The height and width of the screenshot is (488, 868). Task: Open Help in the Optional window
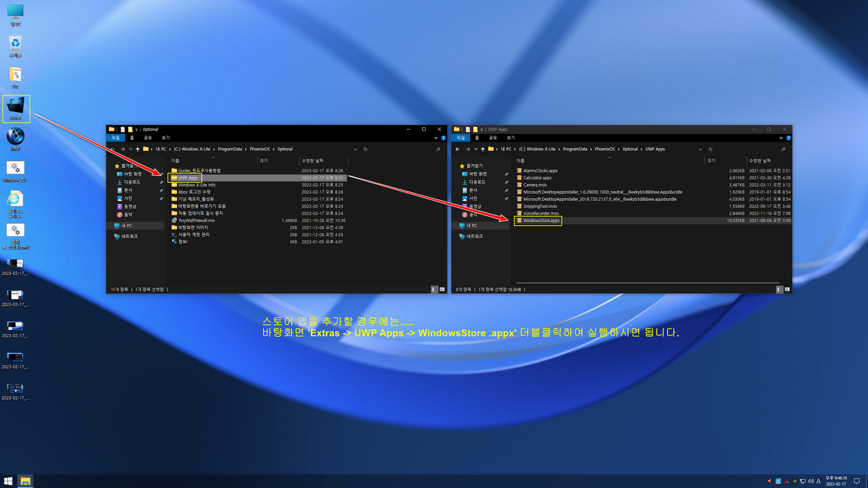[x=443, y=138]
